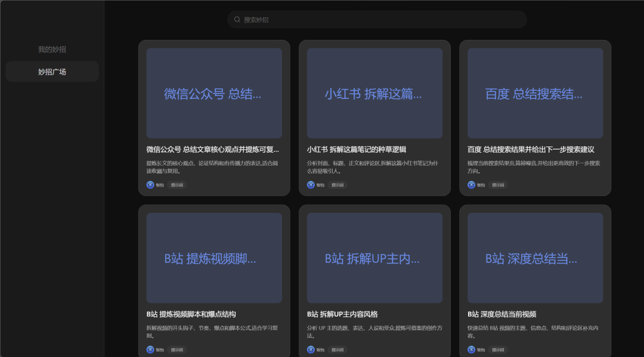Click the Doubao icon on the B站 深度总结 card
The width and height of the screenshot is (644, 357).
point(471,350)
